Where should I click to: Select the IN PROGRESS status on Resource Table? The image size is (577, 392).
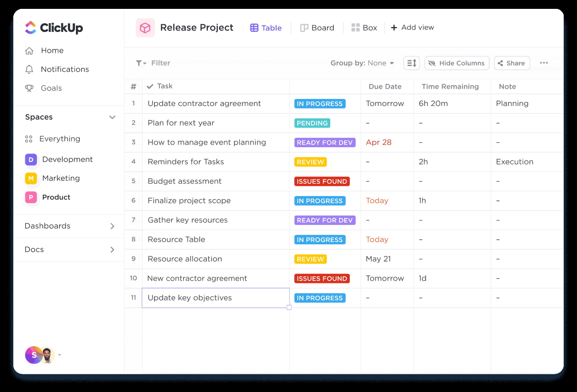320,239
